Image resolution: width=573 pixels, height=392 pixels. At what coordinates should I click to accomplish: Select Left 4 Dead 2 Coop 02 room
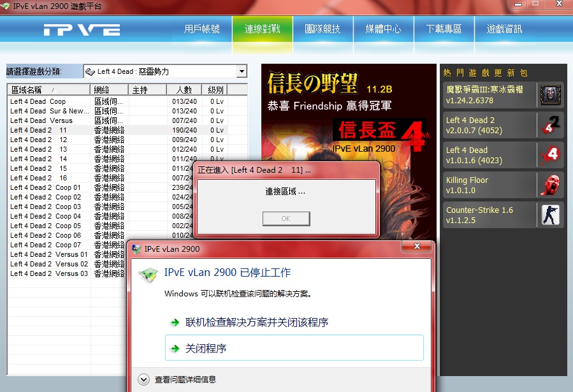(101, 197)
